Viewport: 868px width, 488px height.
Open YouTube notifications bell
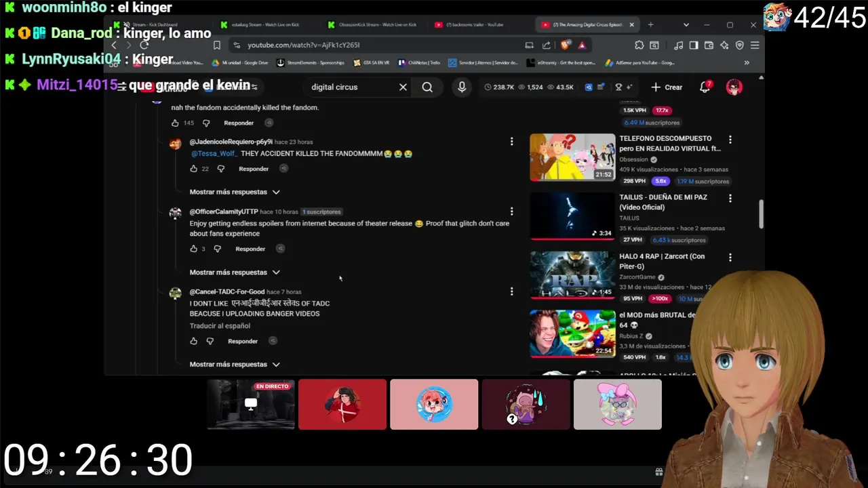point(705,87)
